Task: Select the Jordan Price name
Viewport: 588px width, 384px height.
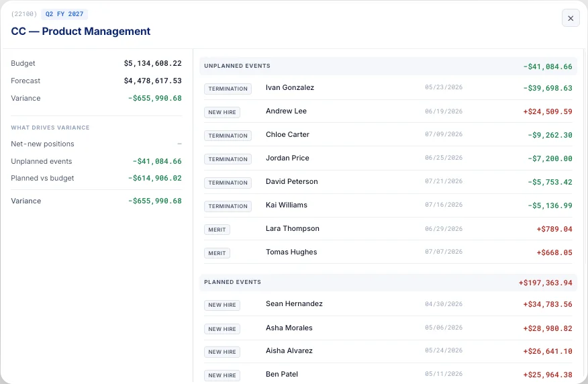Action: tap(288, 158)
